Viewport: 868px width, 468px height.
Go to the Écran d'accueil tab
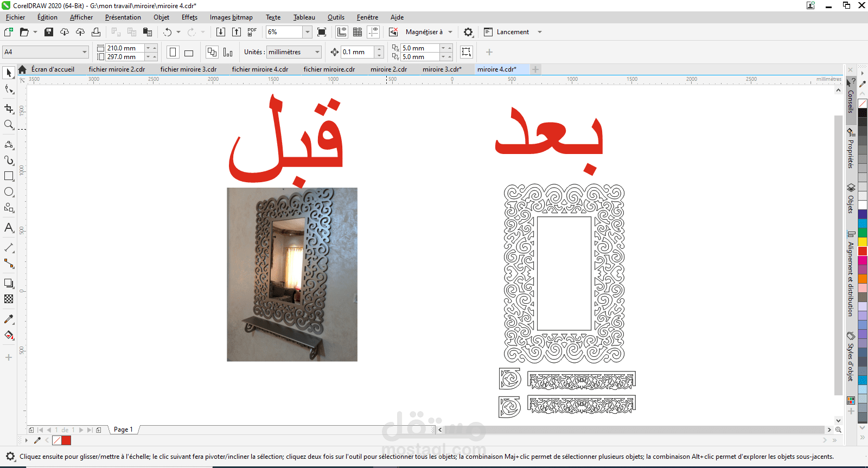[x=53, y=69]
